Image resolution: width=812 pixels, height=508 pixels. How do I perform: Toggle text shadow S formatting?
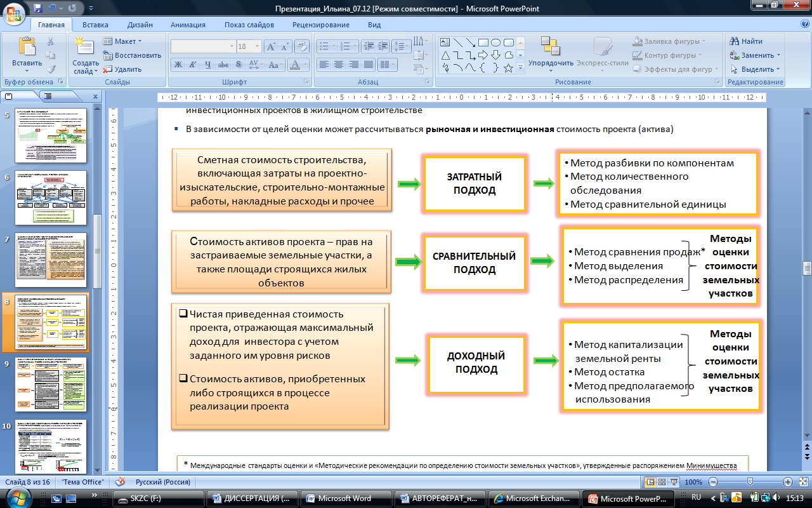(238, 65)
